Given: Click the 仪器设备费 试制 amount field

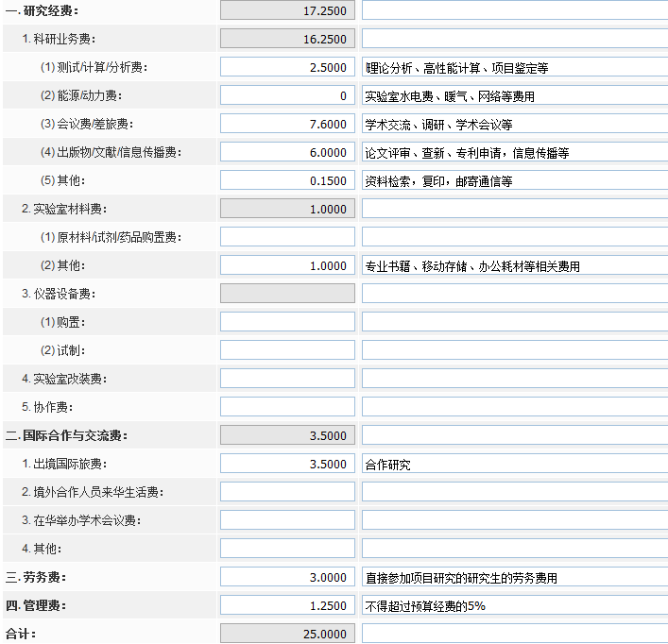Looking at the screenshot, I should [x=287, y=350].
